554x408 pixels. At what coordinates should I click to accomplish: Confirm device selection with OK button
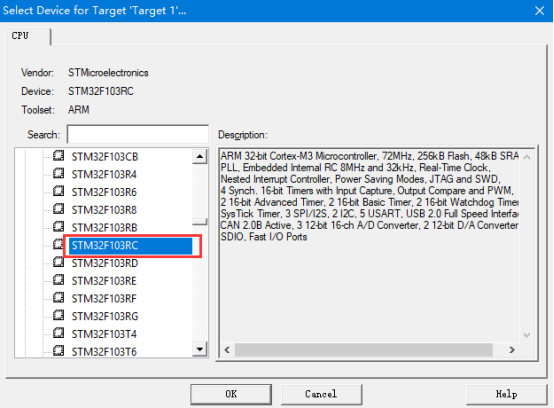tap(231, 394)
